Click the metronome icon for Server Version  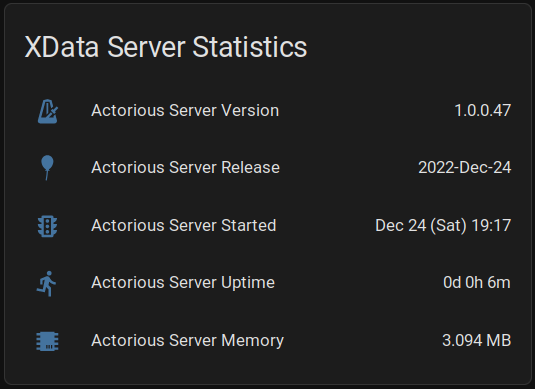point(47,111)
